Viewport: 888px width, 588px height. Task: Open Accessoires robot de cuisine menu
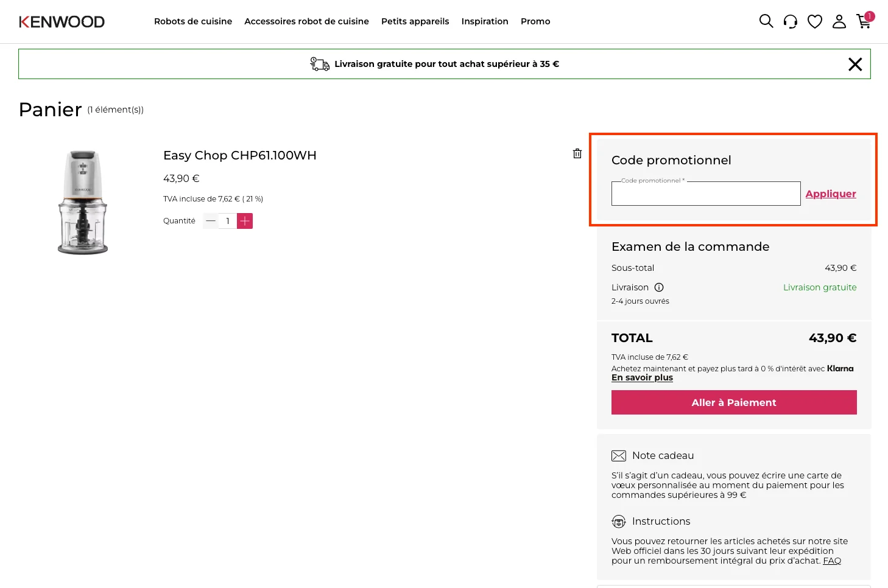pos(306,21)
